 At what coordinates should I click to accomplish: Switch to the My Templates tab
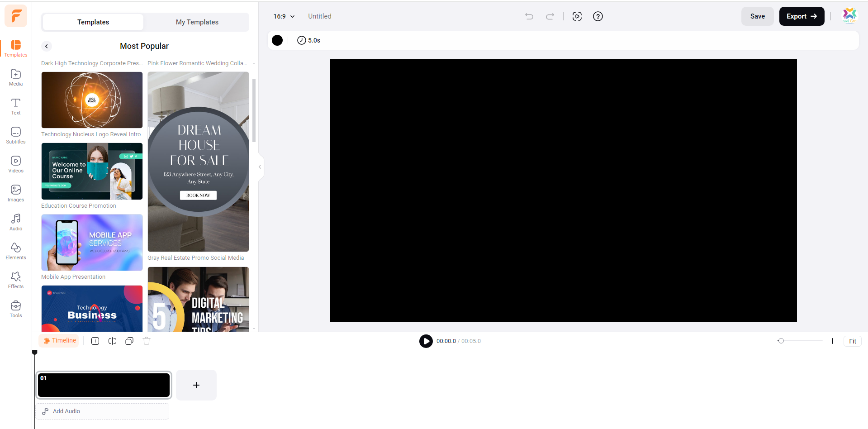(x=196, y=22)
